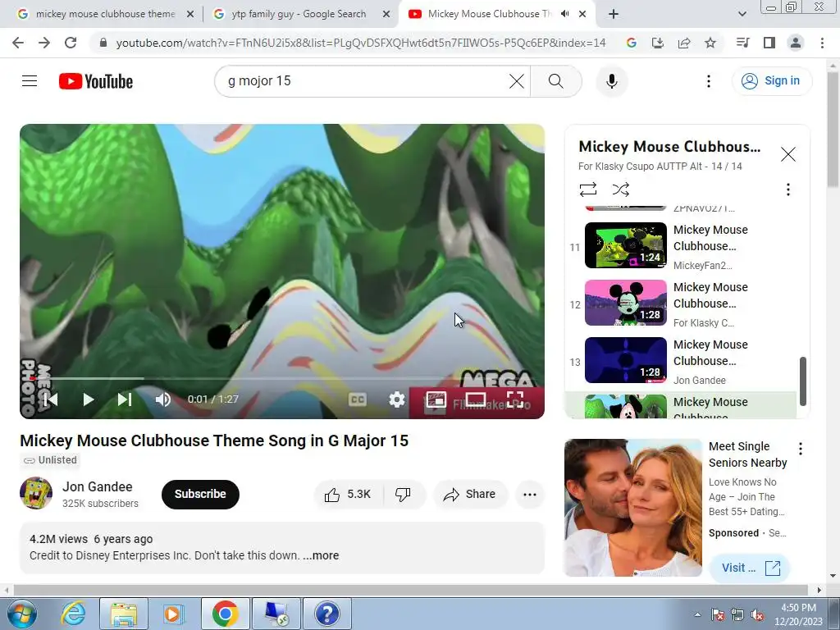
Task: Toggle closed captions on the player
Action: tap(358, 399)
